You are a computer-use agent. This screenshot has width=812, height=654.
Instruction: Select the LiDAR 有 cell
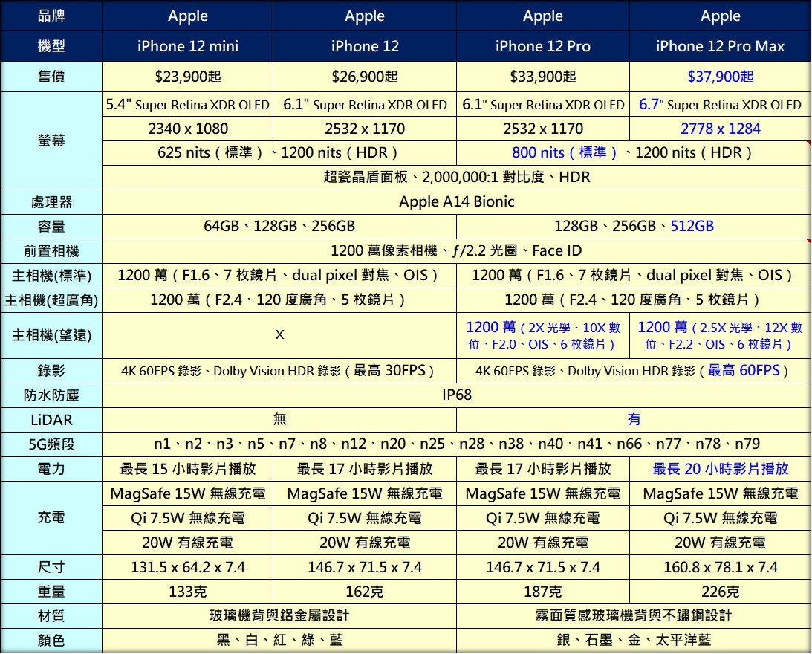(634, 420)
